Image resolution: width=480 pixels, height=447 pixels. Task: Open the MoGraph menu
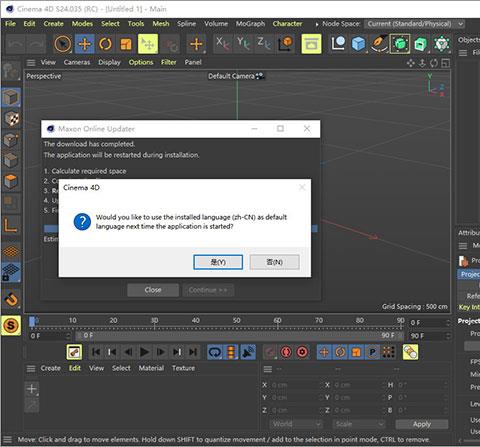[250, 24]
